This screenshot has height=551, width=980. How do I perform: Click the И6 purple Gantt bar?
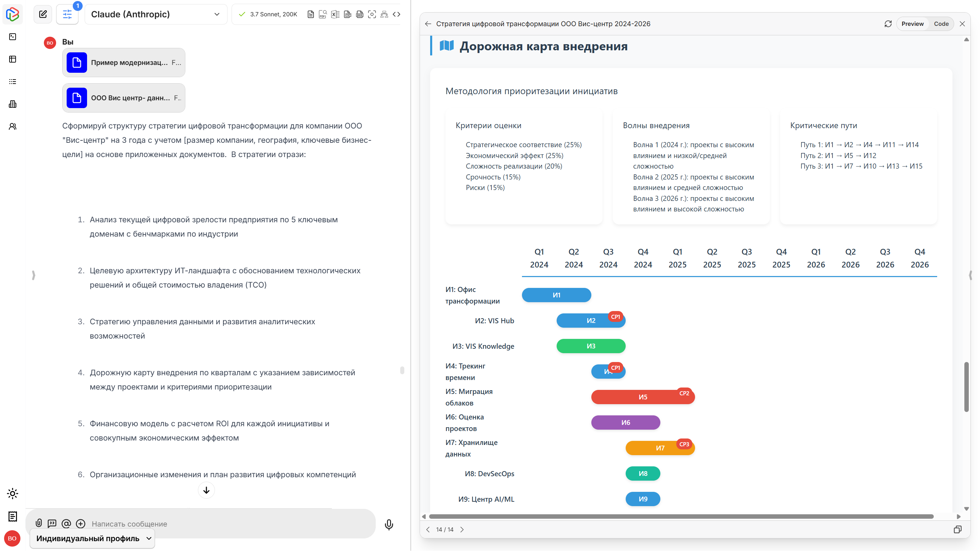coord(625,423)
